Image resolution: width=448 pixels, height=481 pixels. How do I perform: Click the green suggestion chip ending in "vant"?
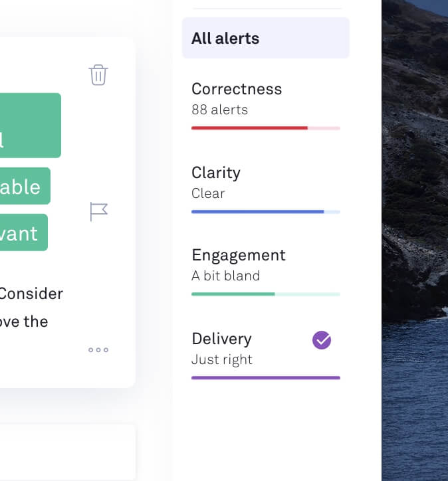(x=23, y=233)
